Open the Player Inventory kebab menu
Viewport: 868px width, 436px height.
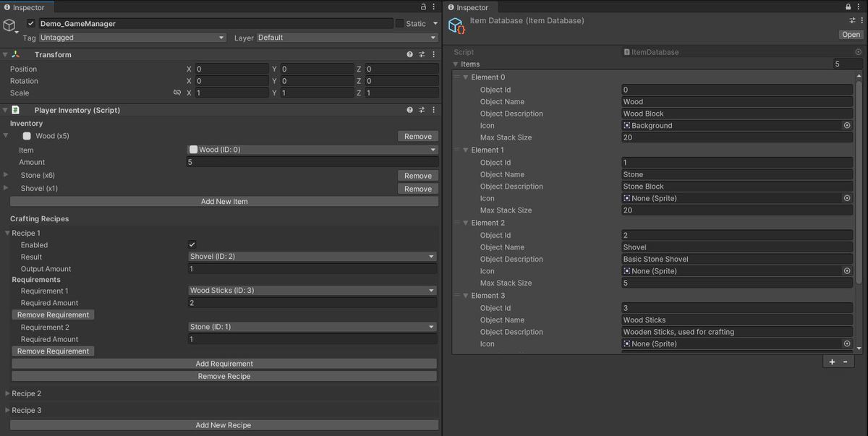tap(433, 109)
